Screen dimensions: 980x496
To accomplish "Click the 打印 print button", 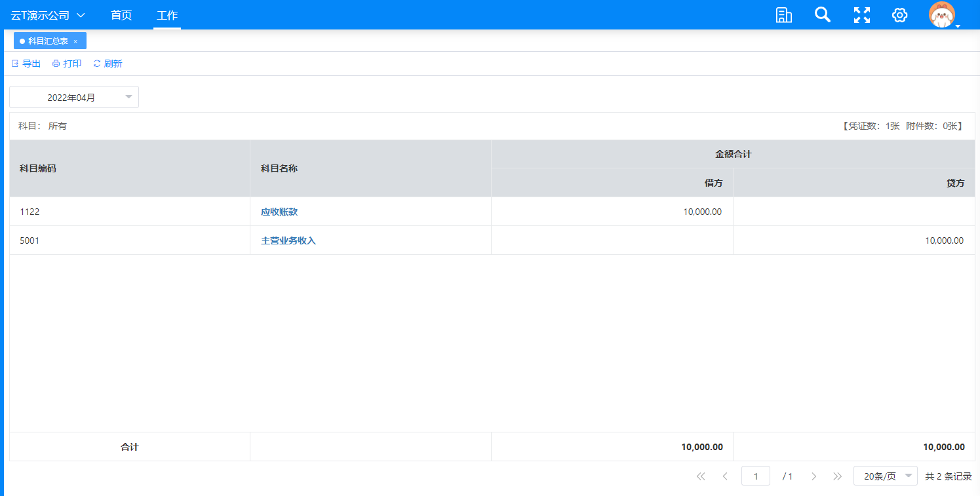I will click(67, 64).
